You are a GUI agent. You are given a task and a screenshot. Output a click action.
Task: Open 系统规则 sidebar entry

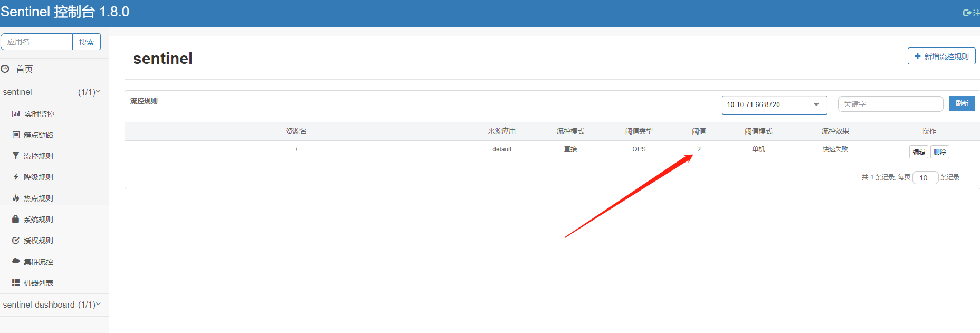[x=38, y=220]
